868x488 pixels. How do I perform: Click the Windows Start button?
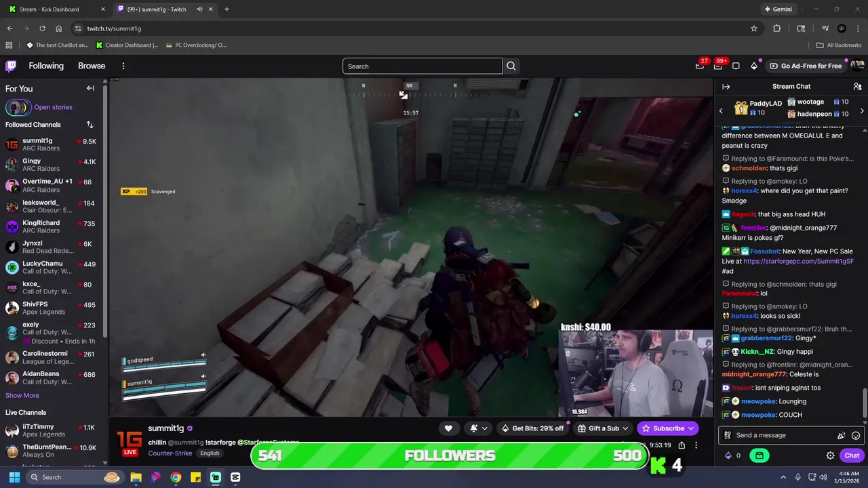click(x=14, y=477)
